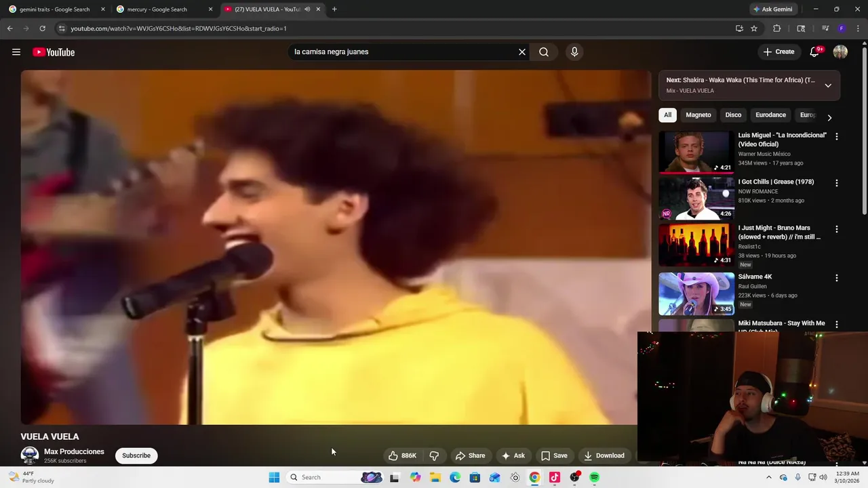Open the notifications bell

point(815,52)
